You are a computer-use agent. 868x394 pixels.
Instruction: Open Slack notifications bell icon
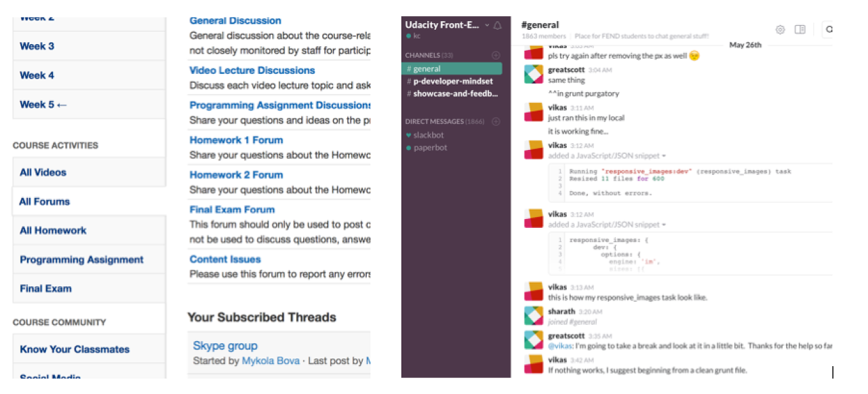[497, 26]
